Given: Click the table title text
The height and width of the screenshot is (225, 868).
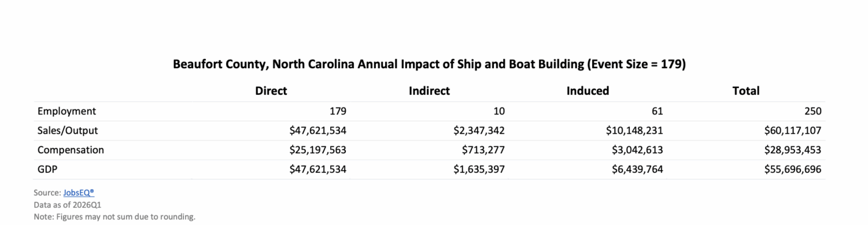Looking at the screenshot, I should 429,64.
